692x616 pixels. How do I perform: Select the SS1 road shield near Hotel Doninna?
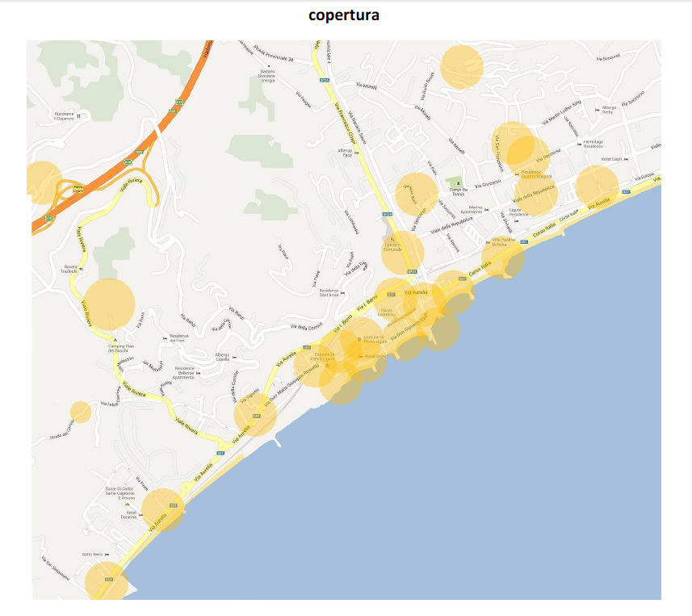click(174, 505)
